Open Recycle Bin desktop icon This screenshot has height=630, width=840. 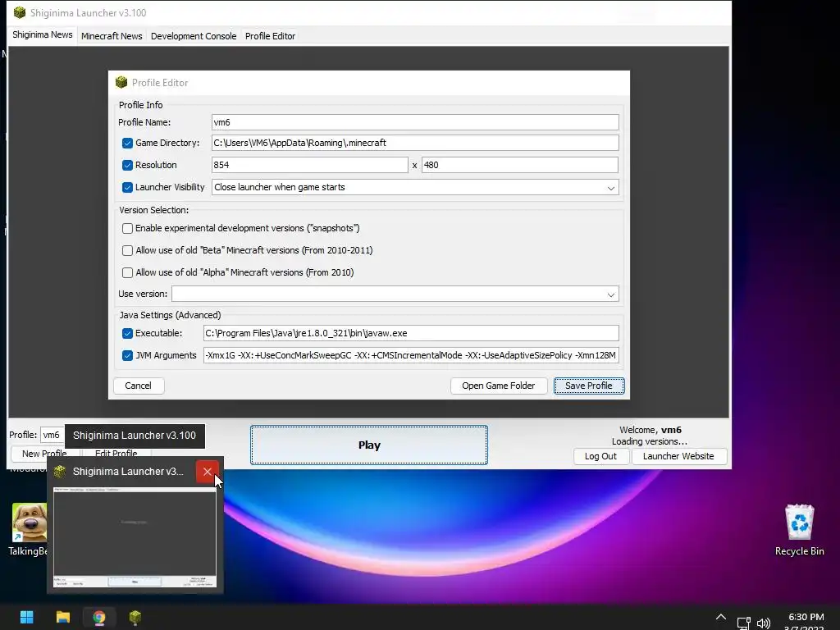click(799, 530)
